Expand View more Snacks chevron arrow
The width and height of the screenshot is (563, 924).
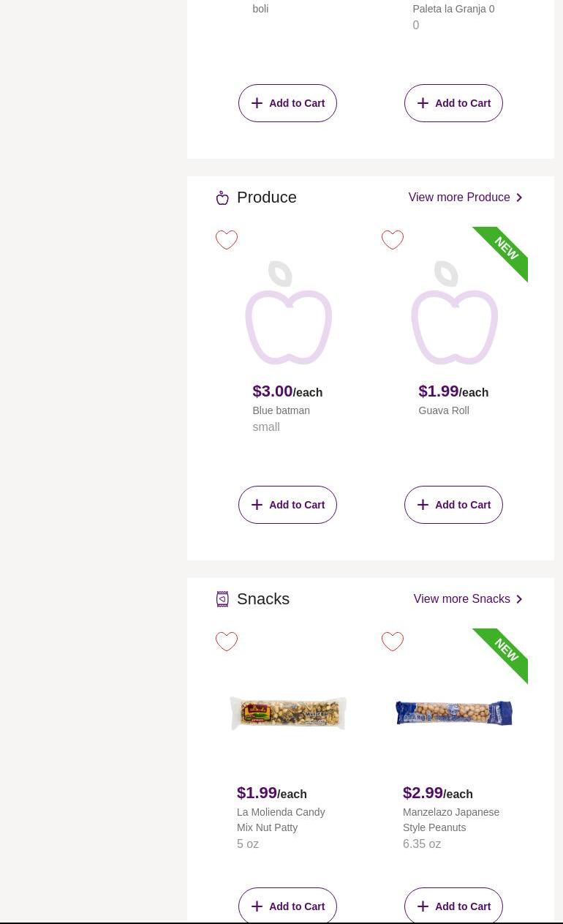click(519, 599)
